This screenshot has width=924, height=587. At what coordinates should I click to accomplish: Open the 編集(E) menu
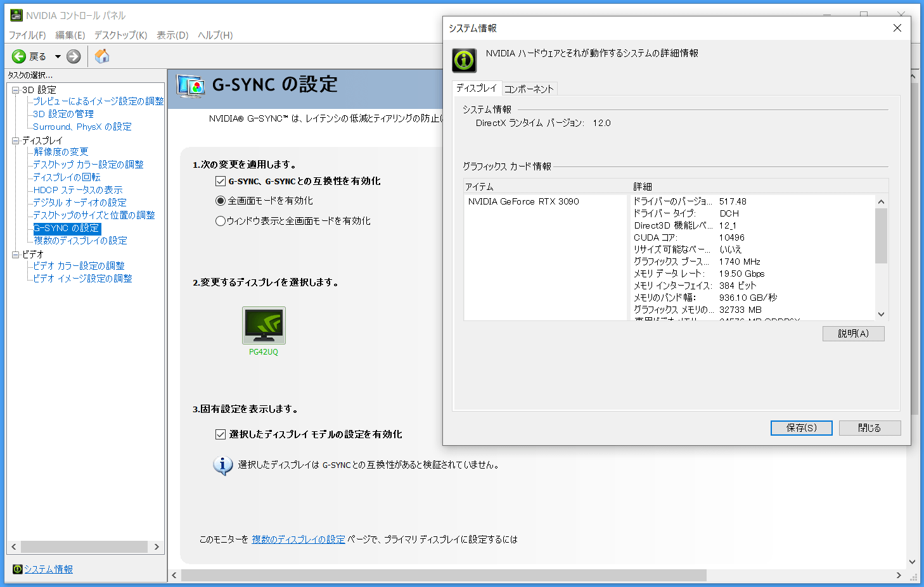[70, 35]
